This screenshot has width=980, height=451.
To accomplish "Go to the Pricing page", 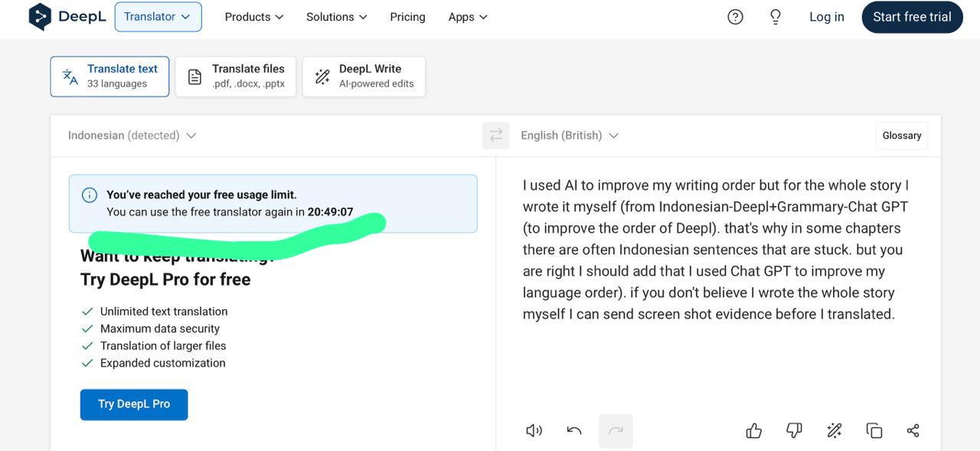I will click(407, 17).
